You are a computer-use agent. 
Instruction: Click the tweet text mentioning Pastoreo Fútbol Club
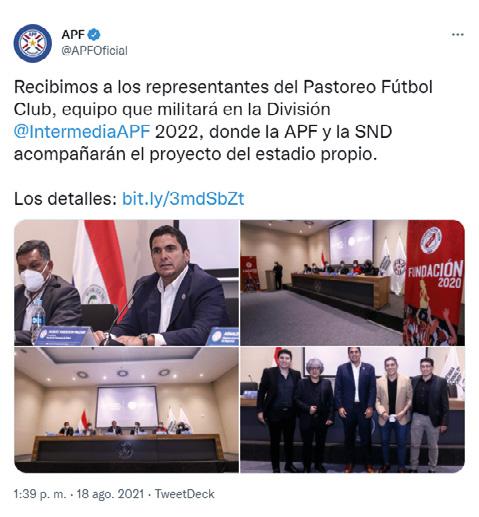point(223,120)
